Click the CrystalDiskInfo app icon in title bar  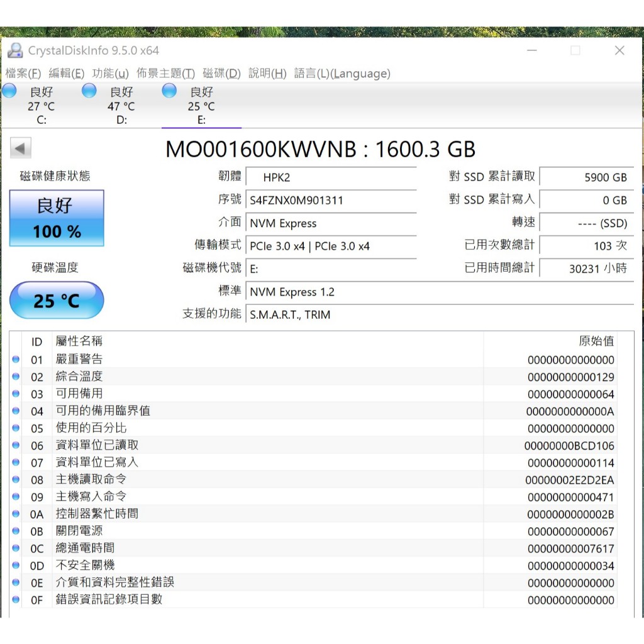point(15,50)
